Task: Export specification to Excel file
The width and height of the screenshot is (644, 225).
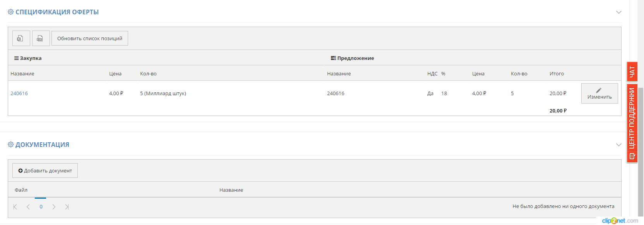Action: pyautogui.click(x=21, y=38)
